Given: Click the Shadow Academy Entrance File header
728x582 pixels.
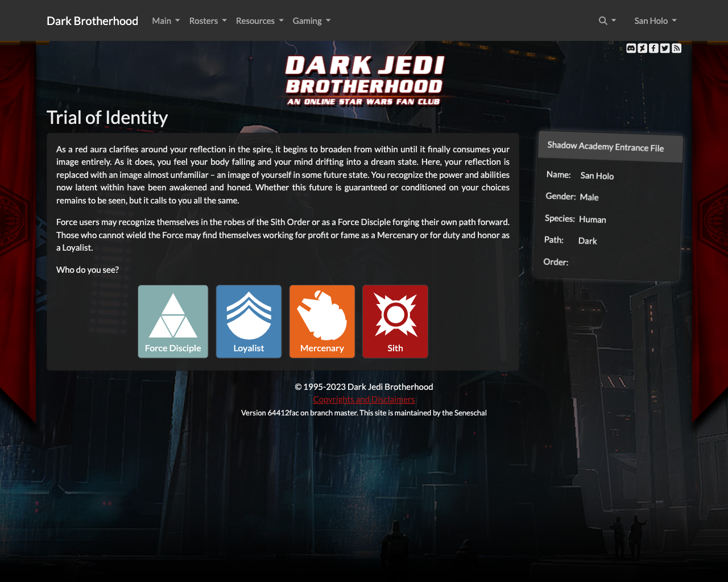Looking at the screenshot, I should pos(606,147).
